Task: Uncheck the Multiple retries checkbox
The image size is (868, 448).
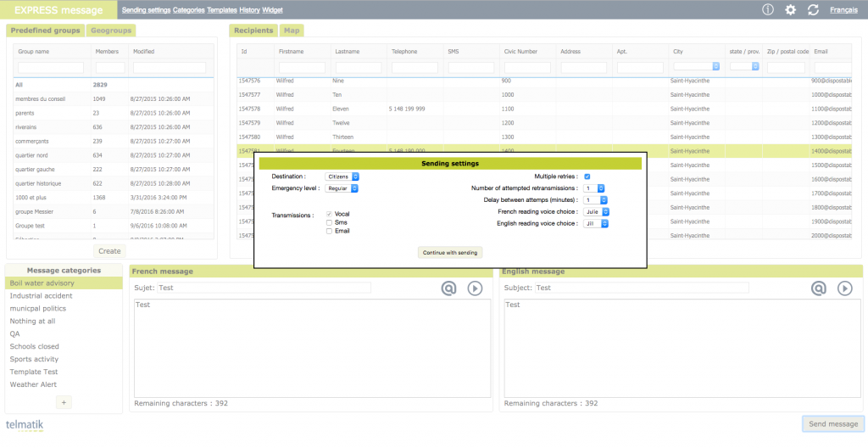Action: [x=587, y=176]
